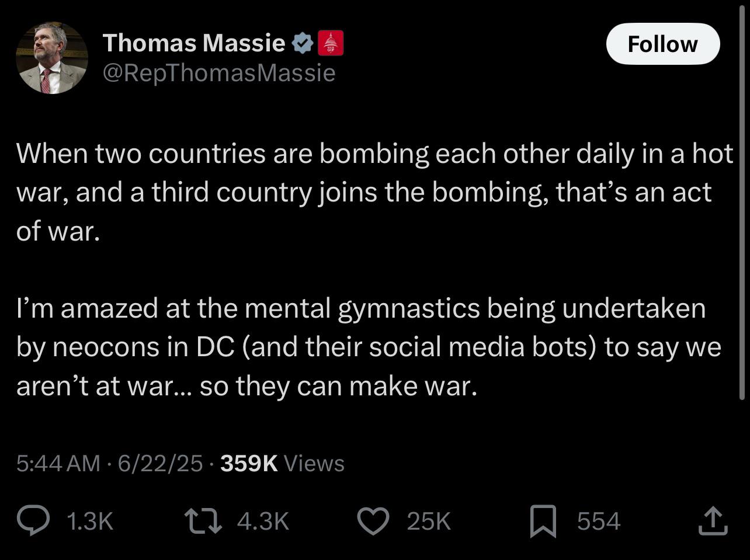This screenshot has width=750, height=560.
Task: Click the red House GOP affiliation badge
Action: [331, 43]
